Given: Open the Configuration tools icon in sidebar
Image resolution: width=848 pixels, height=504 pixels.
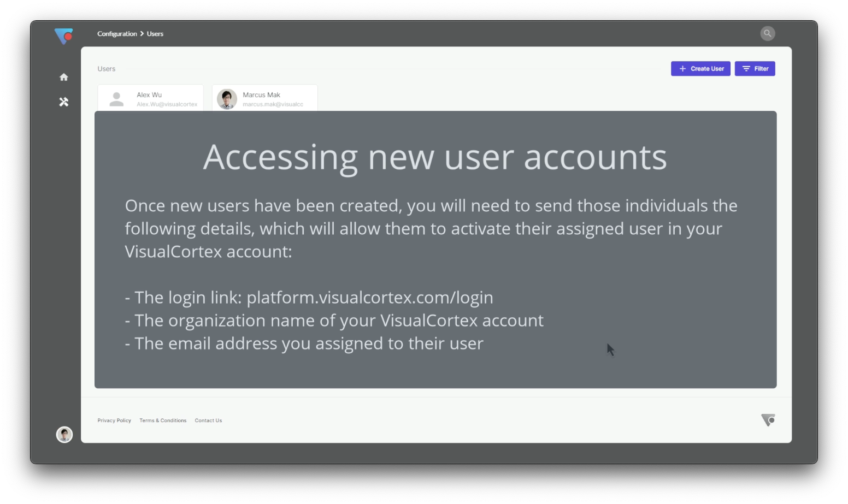Looking at the screenshot, I should [x=64, y=102].
